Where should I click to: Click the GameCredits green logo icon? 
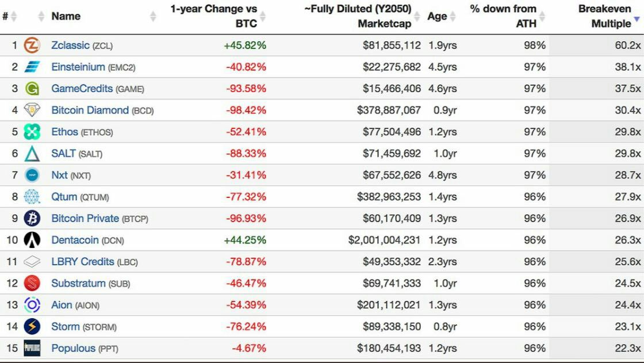[32, 89]
